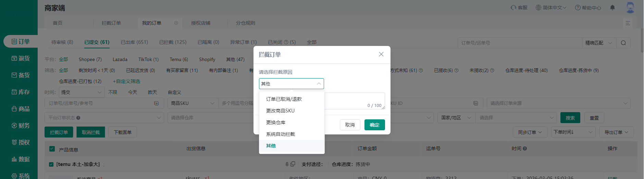This screenshot has width=644, height=179.
Task: Click the 取消 button in dialog
Action: click(x=350, y=125)
